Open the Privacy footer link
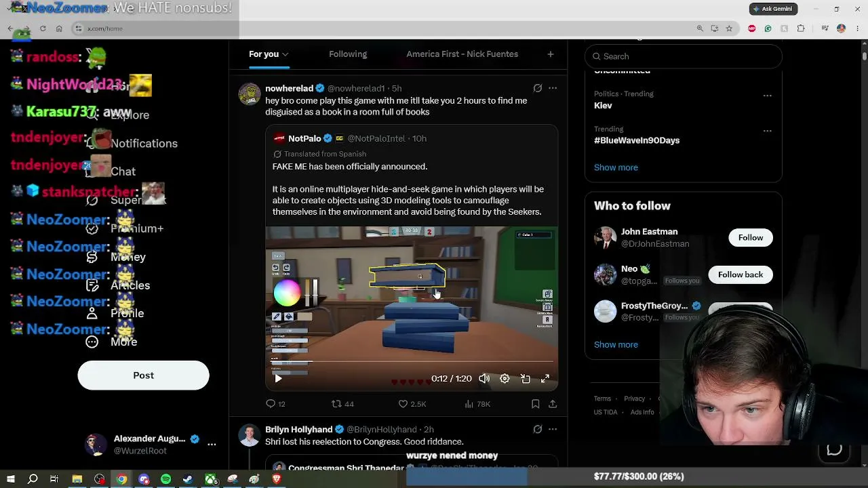 coord(634,399)
